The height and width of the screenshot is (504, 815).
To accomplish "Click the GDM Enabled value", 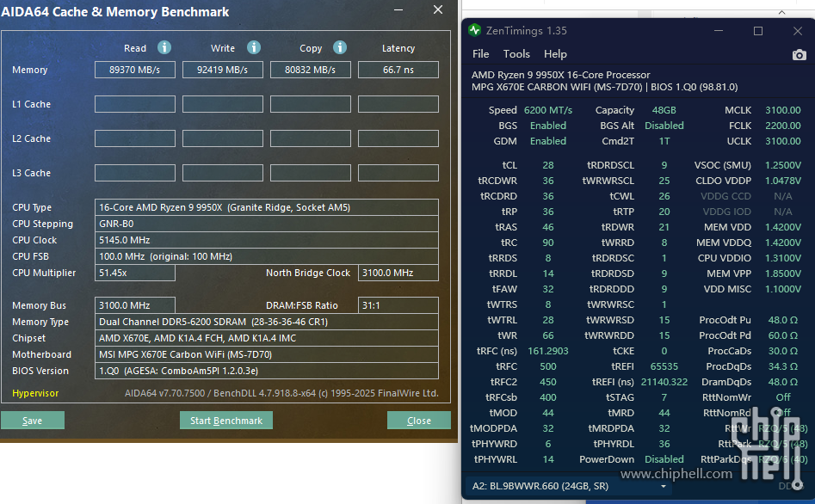I will click(548, 141).
